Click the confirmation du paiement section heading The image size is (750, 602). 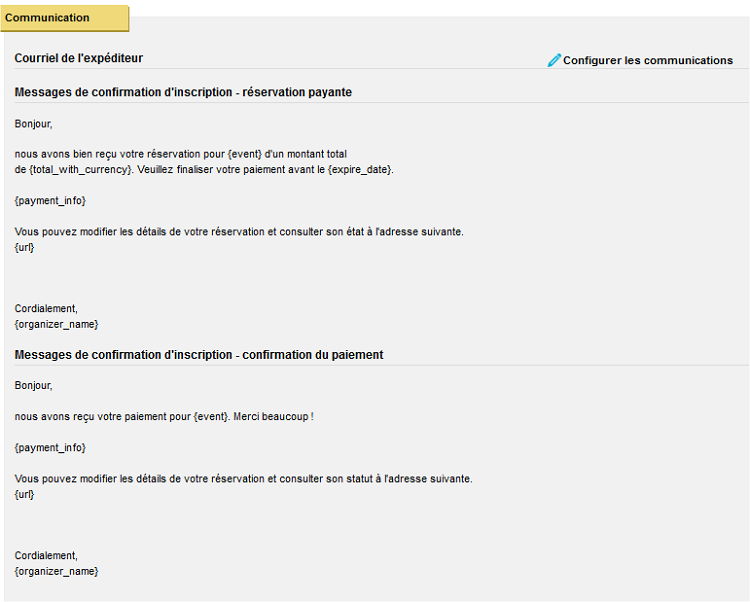(199, 354)
